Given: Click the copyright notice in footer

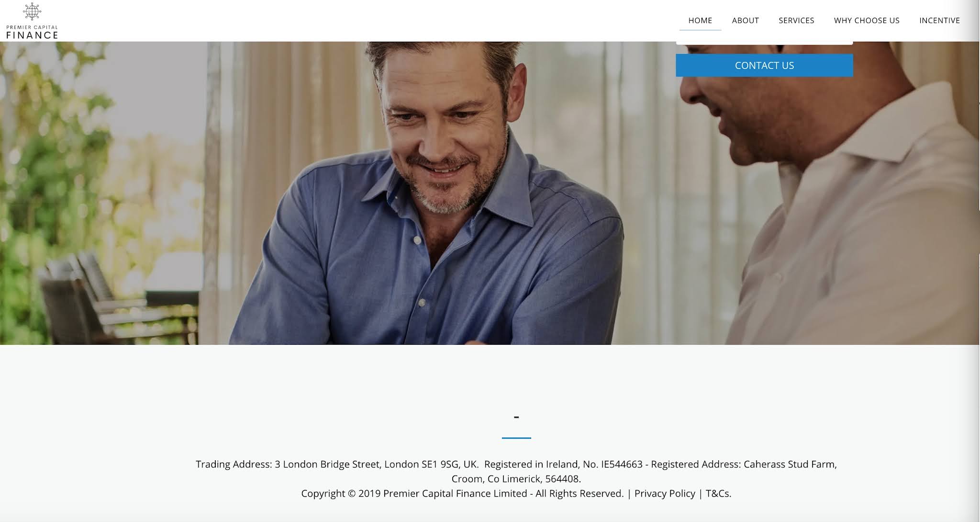Looking at the screenshot, I should click(462, 493).
